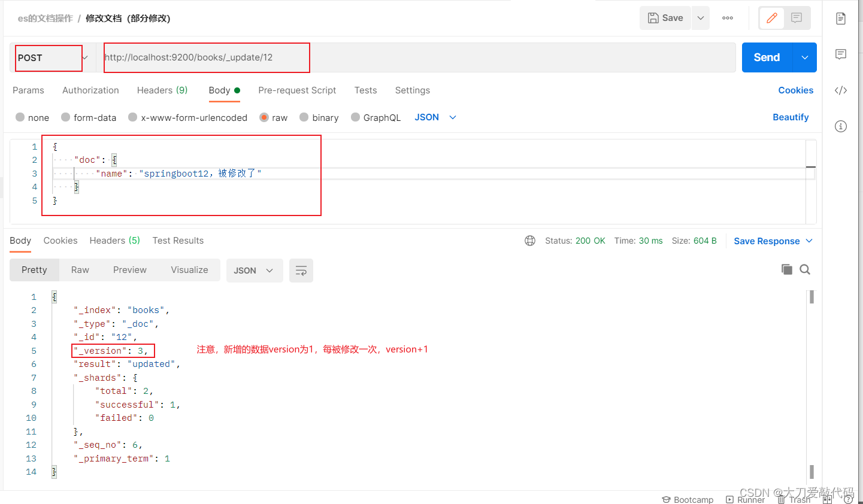Open the Params tab

click(28, 90)
